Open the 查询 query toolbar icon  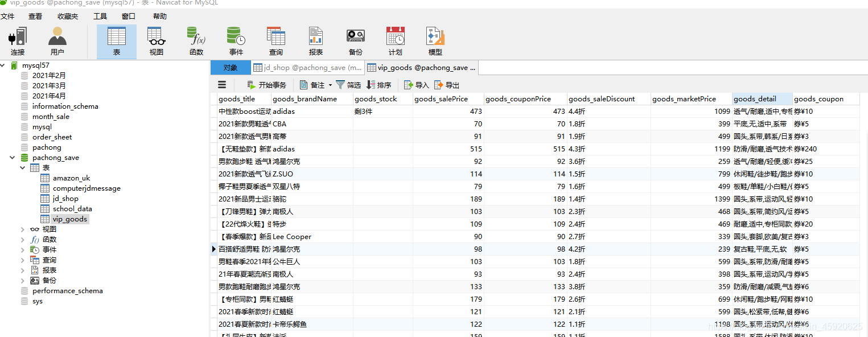tap(276, 42)
